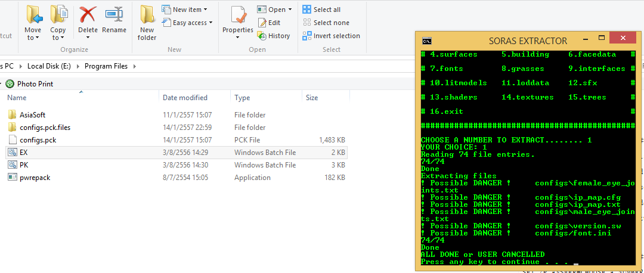Screen dimensions: 644x273
Task: Click Edit in the Open group
Action: (270, 23)
